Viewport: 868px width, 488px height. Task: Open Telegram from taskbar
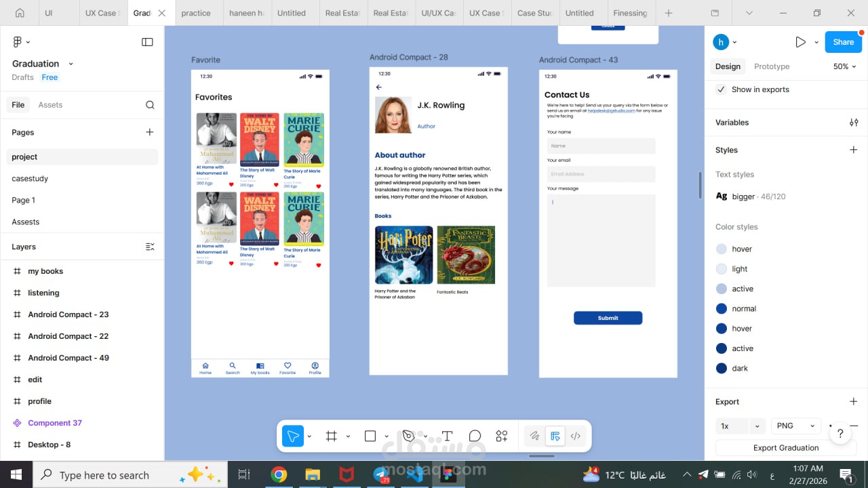coord(381,474)
